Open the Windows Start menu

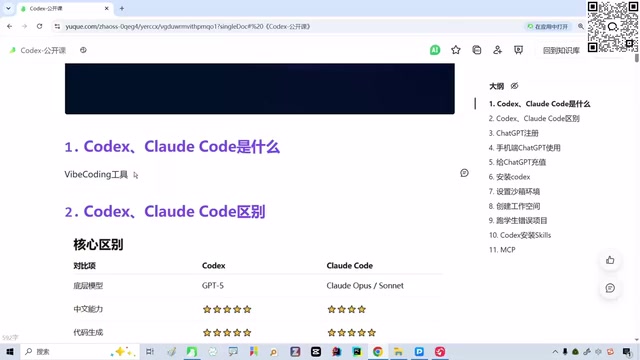[x=10, y=351]
